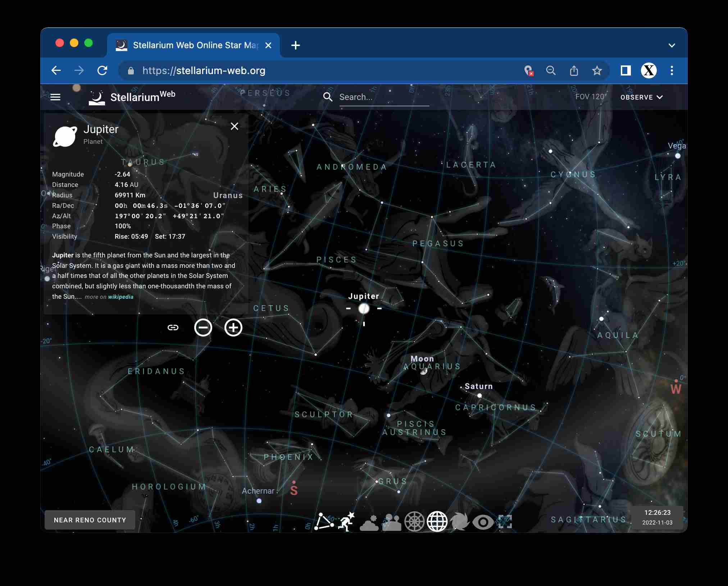This screenshot has width=728, height=586.
Task: Click the ANDROMEDA constellation label
Action: coord(352,167)
